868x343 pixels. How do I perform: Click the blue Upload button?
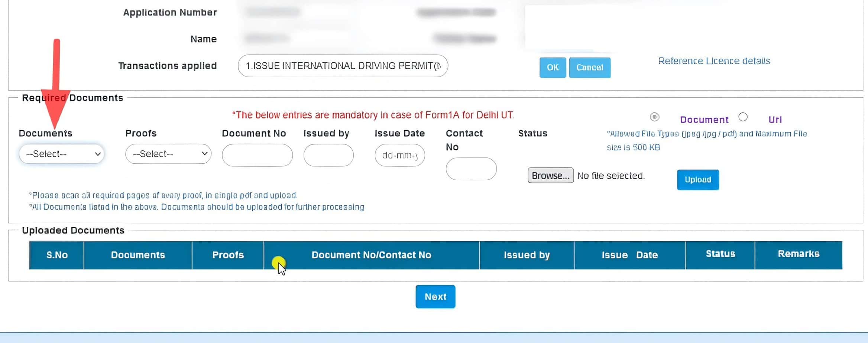pos(697,180)
